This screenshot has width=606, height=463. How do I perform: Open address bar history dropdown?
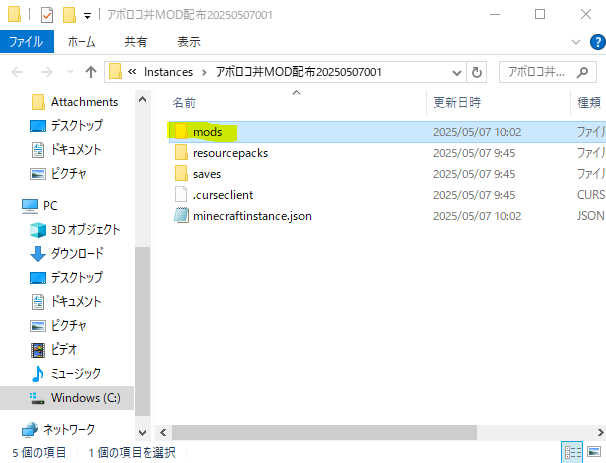(456, 72)
